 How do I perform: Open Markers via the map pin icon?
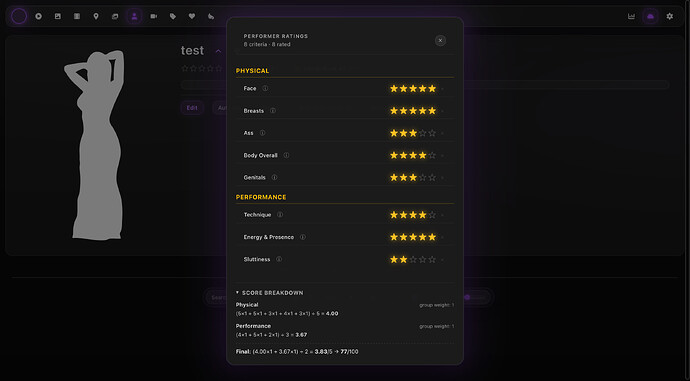(x=96, y=16)
